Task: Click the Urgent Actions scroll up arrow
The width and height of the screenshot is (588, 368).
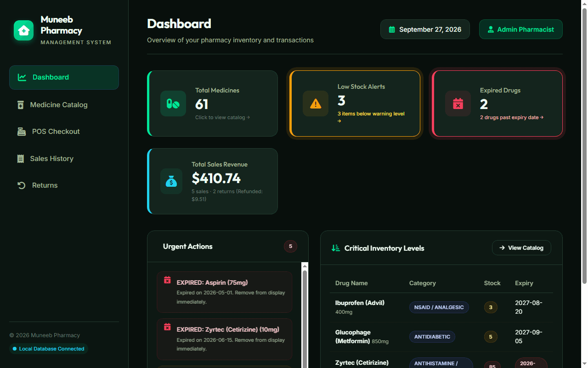Action: pyautogui.click(x=305, y=265)
